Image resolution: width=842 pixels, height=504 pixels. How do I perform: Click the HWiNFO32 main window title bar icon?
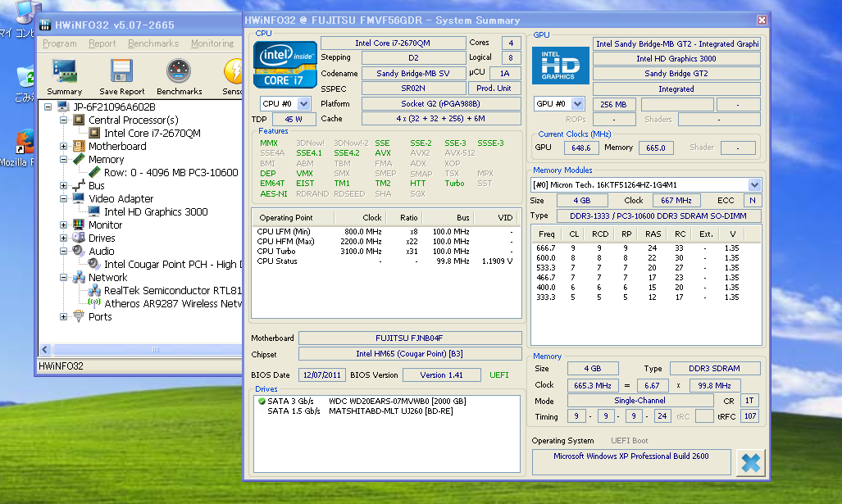pos(46,25)
